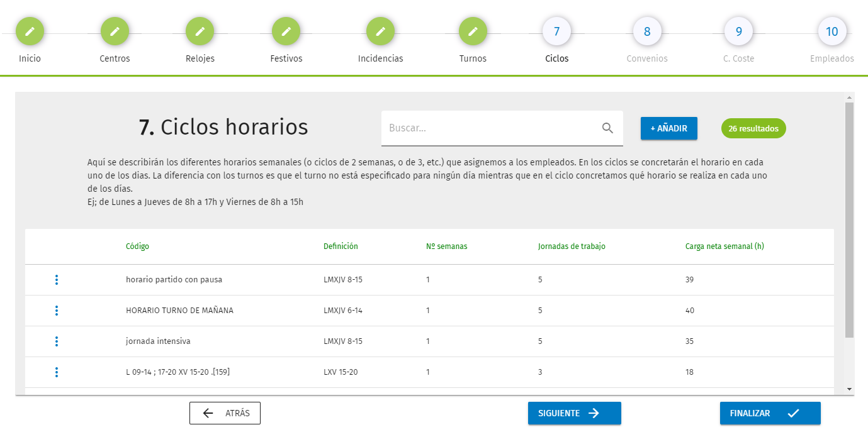
Task: Add a new cycle with + AÑADIR
Action: pyautogui.click(x=669, y=128)
